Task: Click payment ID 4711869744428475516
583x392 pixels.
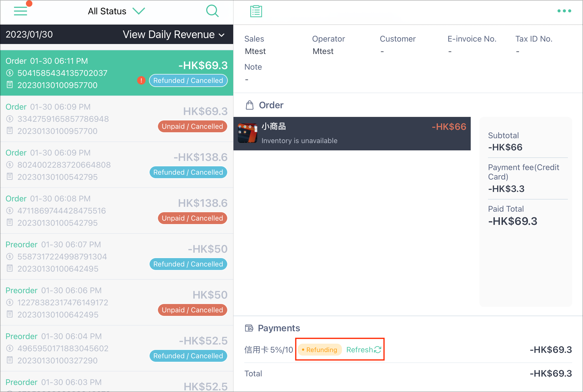Action: click(62, 211)
